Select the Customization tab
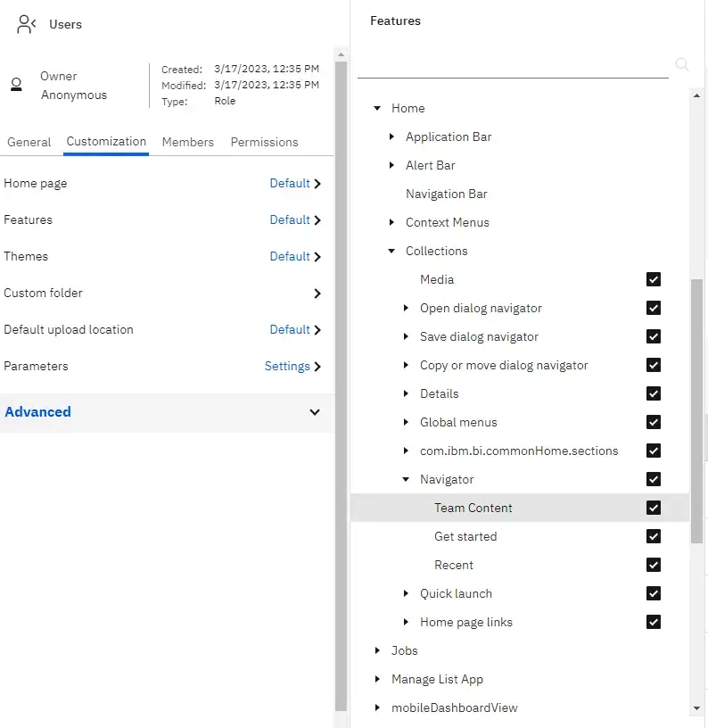Screen dimensions: 708x728 point(106,142)
